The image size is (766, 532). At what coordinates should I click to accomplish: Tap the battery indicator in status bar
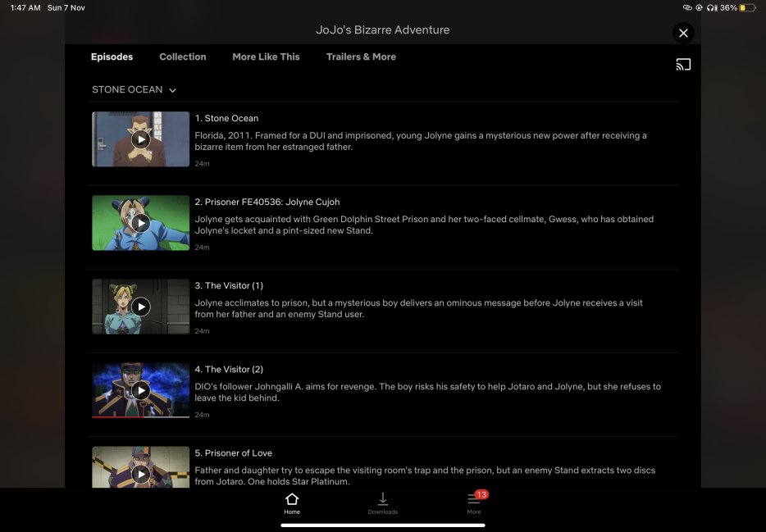pyautogui.click(x=747, y=8)
